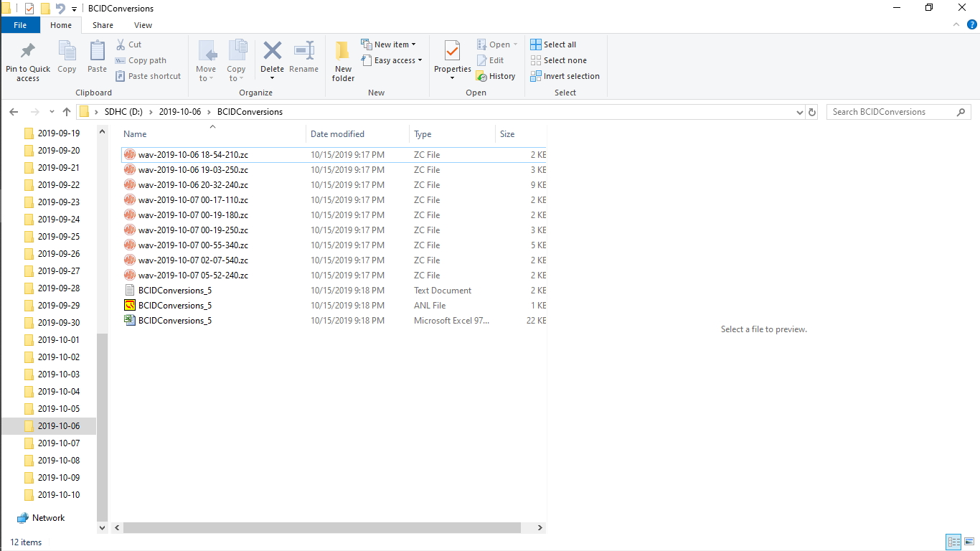980x551 pixels.
Task: View file History via the History icon
Action: coord(496,75)
